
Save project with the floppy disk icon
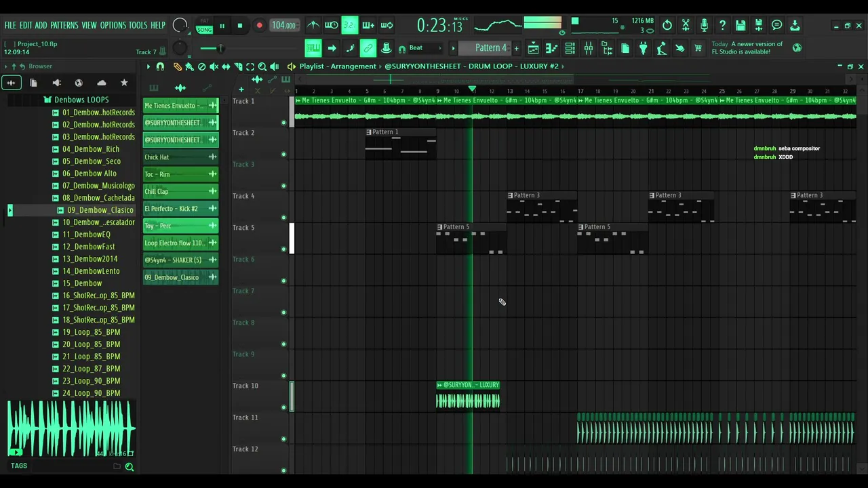pos(741,25)
